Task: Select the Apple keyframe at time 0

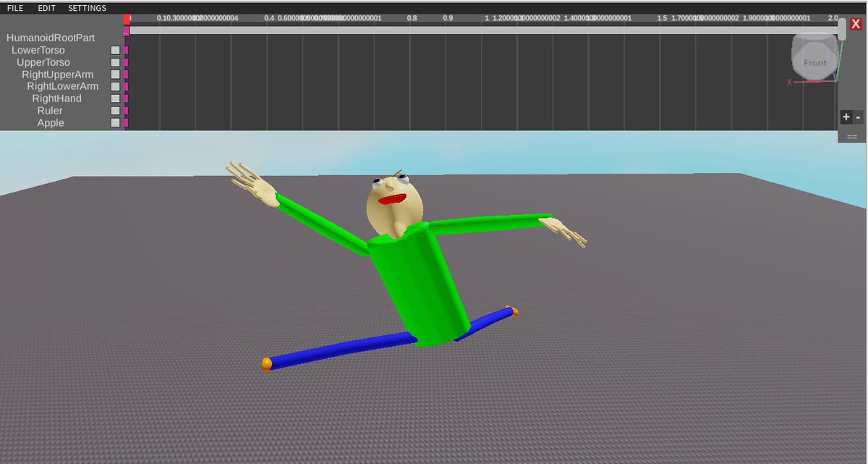Action: (125, 123)
